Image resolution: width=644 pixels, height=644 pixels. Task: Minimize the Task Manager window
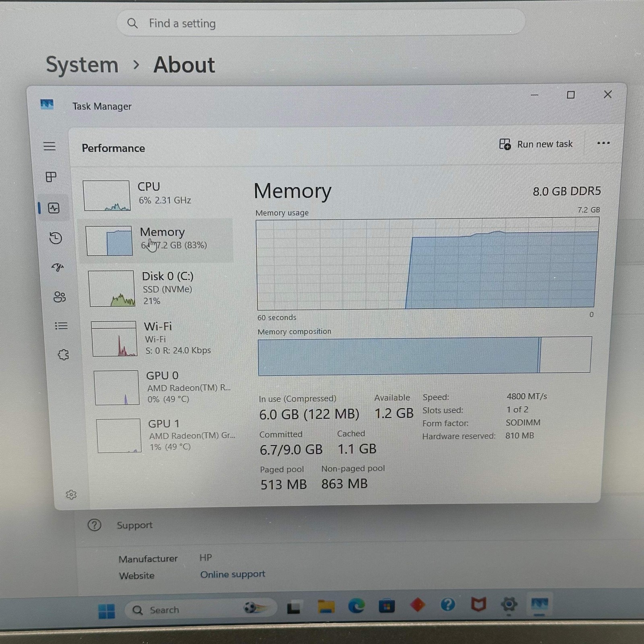click(x=535, y=95)
